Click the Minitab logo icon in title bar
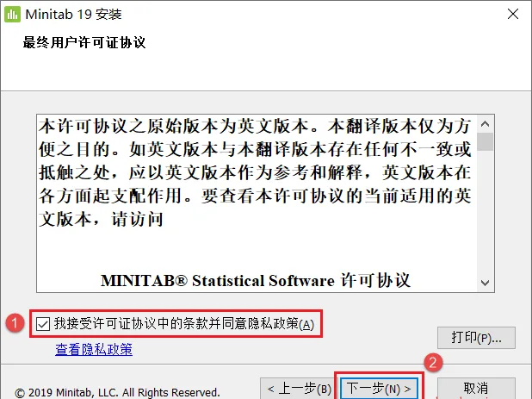This screenshot has width=532, height=399. pos(12,15)
